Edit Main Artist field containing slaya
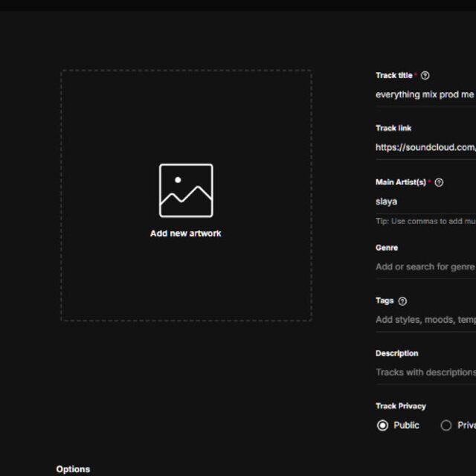 pos(425,202)
